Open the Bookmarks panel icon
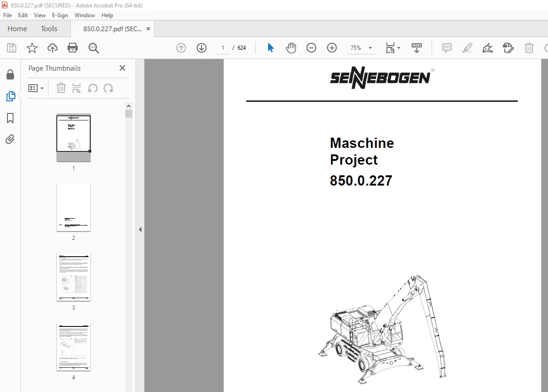The image size is (548, 392). coord(10,118)
